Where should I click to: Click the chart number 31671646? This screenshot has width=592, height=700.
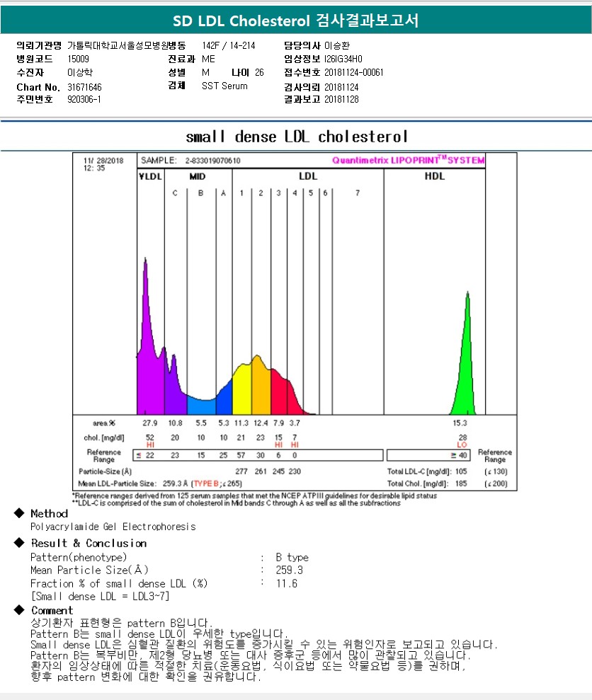pyautogui.click(x=84, y=87)
